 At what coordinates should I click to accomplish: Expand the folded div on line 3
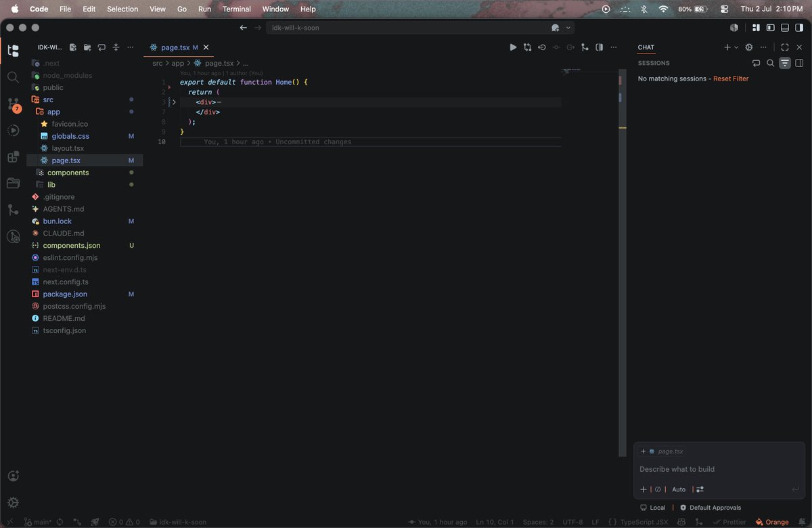[174, 102]
